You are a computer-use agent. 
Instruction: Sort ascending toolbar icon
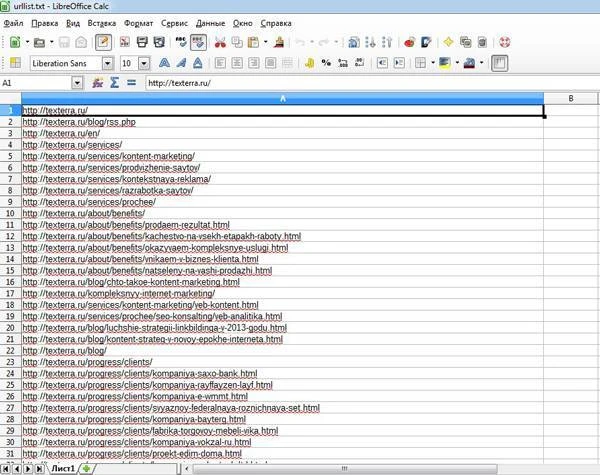pyautogui.click(x=370, y=42)
